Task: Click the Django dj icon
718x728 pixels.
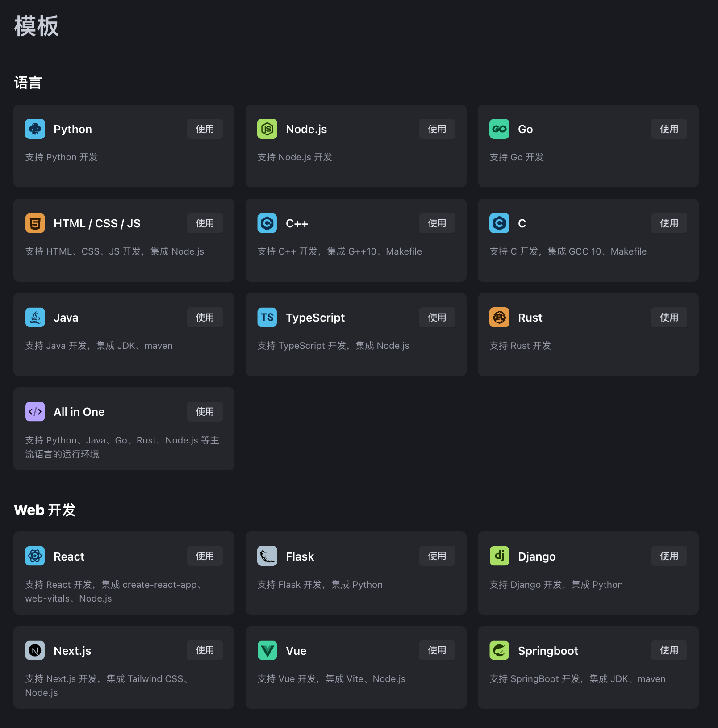Action: tap(499, 556)
